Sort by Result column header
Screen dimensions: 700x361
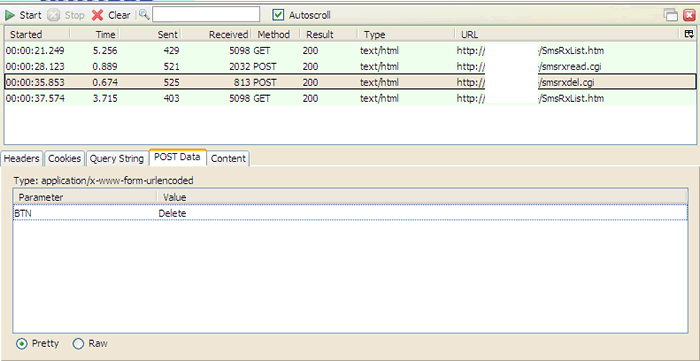click(328, 34)
